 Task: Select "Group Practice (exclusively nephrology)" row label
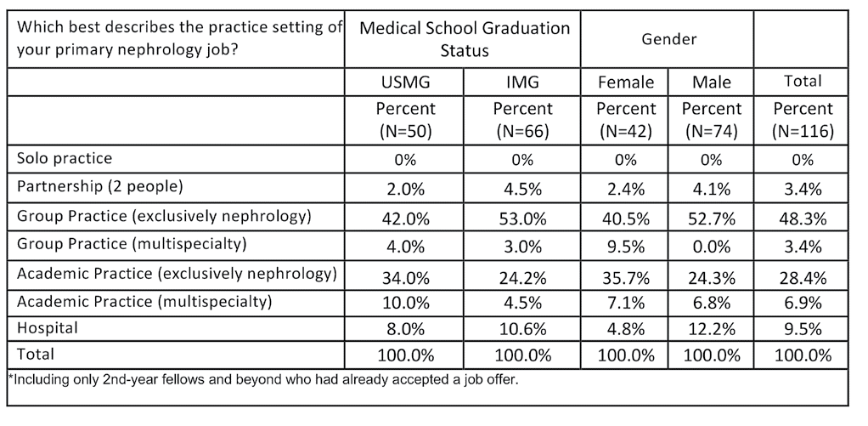[x=164, y=216]
